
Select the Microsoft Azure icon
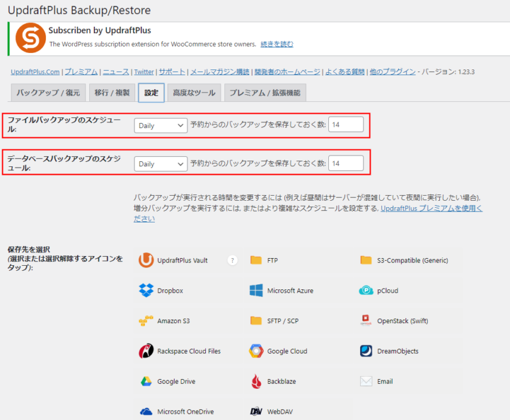pyautogui.click(x=256, y=291)
